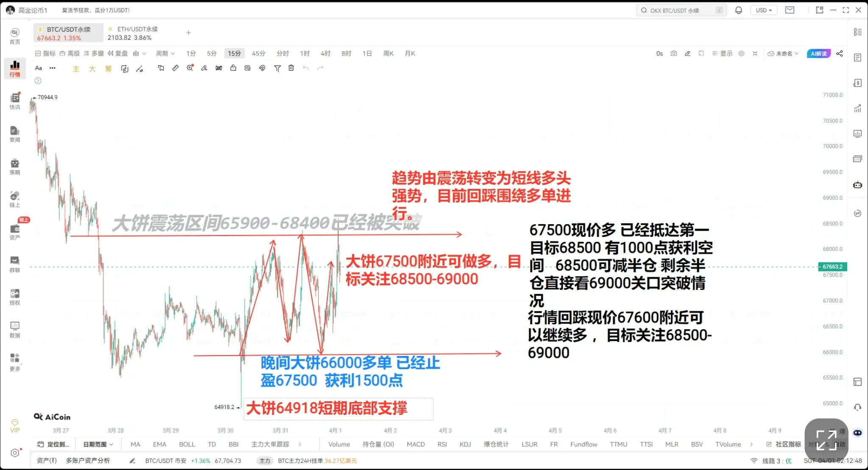Switch to the ETH/USDT永续 tab
The height and width of the screenshot is (470, 868).
(134, 33)
